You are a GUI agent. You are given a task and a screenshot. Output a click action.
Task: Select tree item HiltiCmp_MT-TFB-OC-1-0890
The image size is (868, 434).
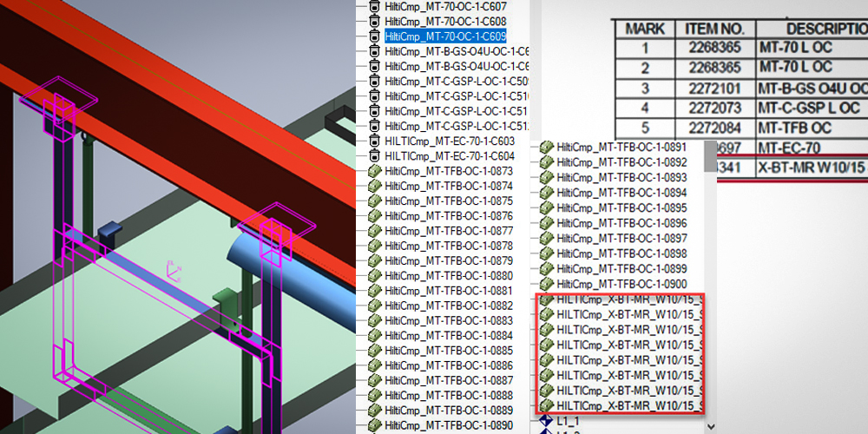449,425
